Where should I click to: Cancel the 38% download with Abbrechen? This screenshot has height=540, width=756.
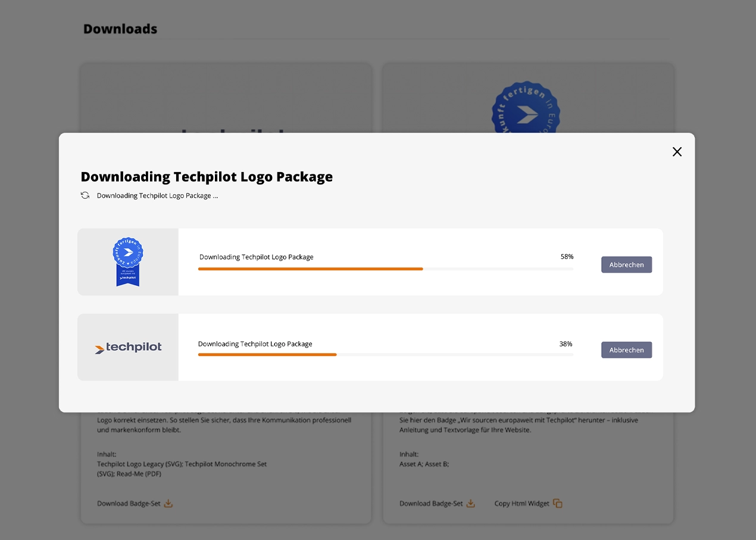coord(626,350)
